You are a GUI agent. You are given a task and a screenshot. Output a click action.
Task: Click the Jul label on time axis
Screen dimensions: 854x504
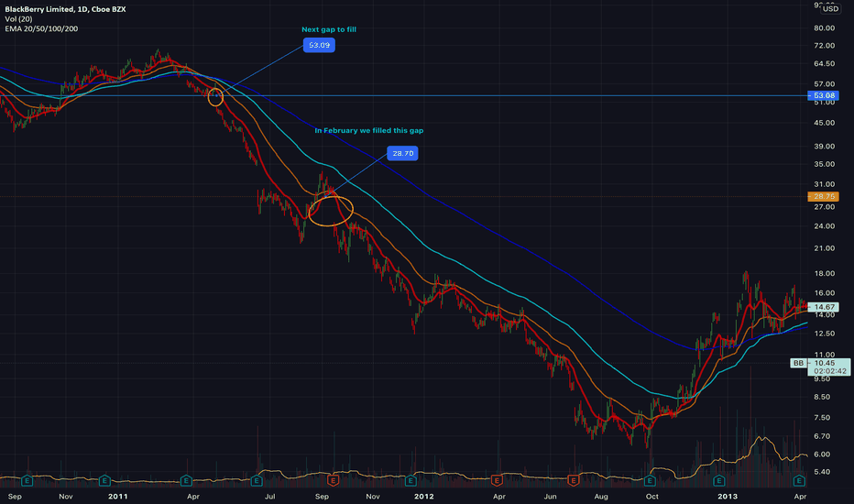pyautogui.click(x=269, y=497)
